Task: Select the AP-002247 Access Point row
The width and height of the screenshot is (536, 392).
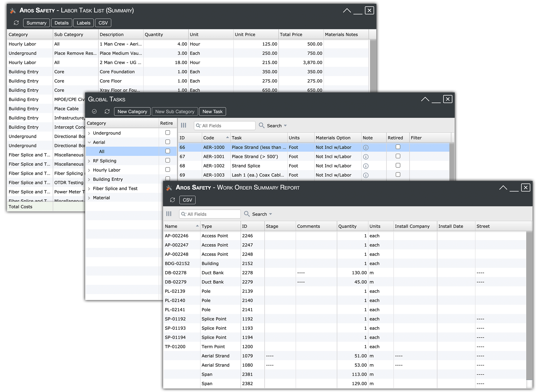Action: [344, 245]
